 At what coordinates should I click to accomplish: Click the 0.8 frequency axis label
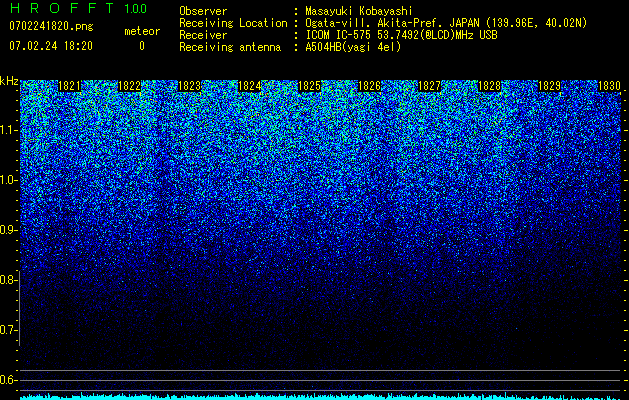pos(8,280)
